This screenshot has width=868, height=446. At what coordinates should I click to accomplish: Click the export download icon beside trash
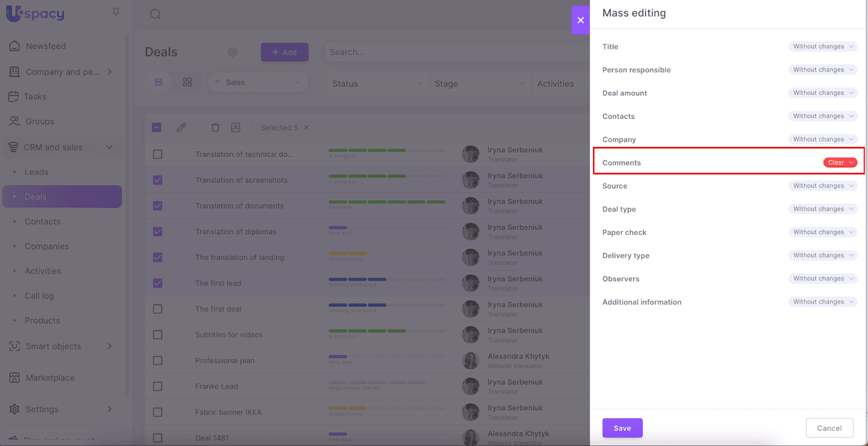click(x=235, y=127)
